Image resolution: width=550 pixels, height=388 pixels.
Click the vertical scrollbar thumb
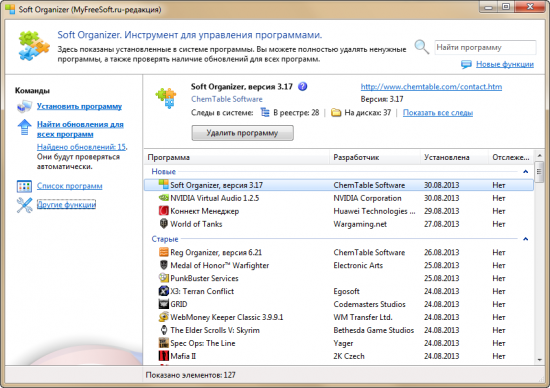click(x=539, y=172)
